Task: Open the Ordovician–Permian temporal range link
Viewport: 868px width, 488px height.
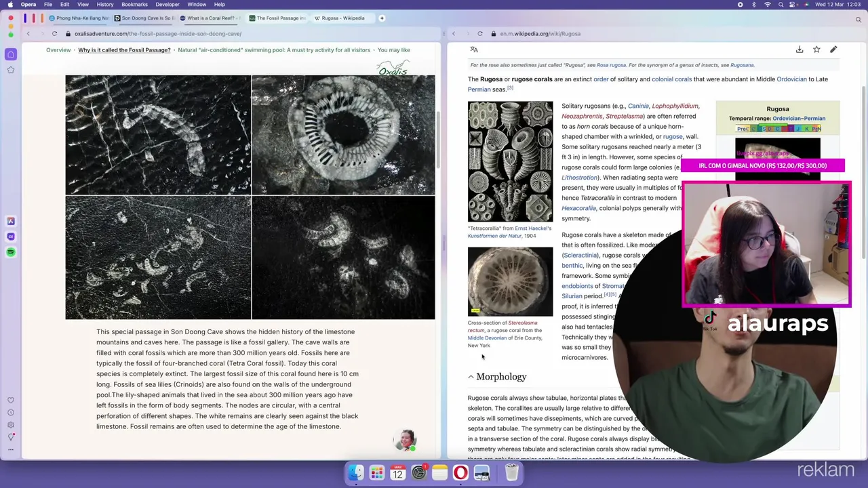Action: (799, 119)
